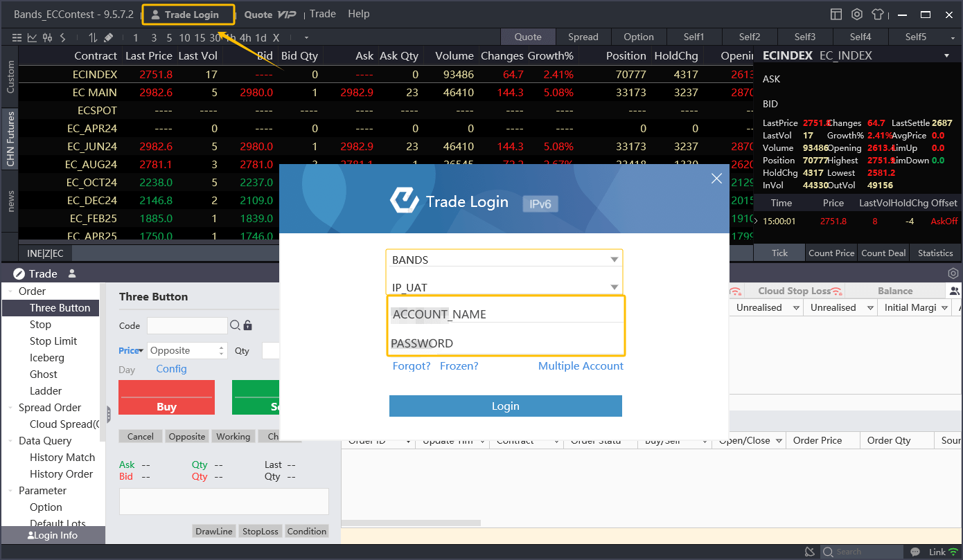963x560 pixels.
Task: Click the Trade Login logo icon
Action: (x=404, y=201)
